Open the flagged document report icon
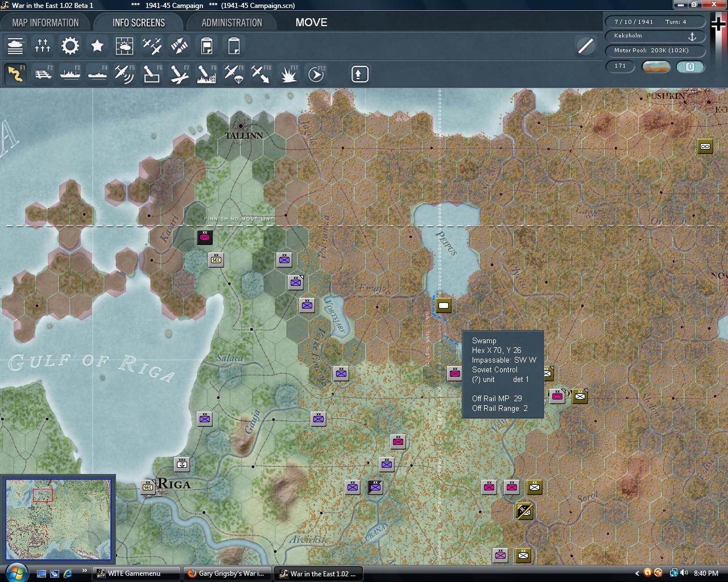This screenshot has width=728, height=582. point(206,46)
